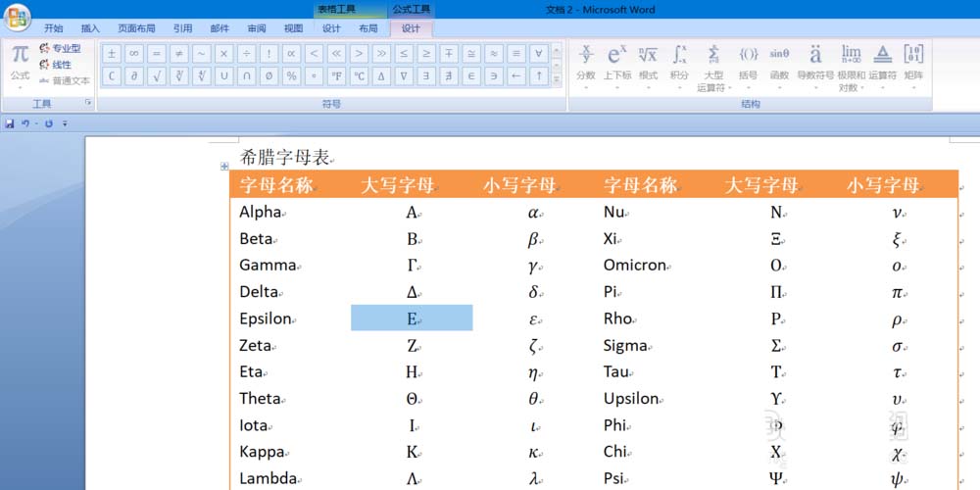980x490 pixels.
Task: Insert the element-of ∈ symbol
Action: pos(471,76)
